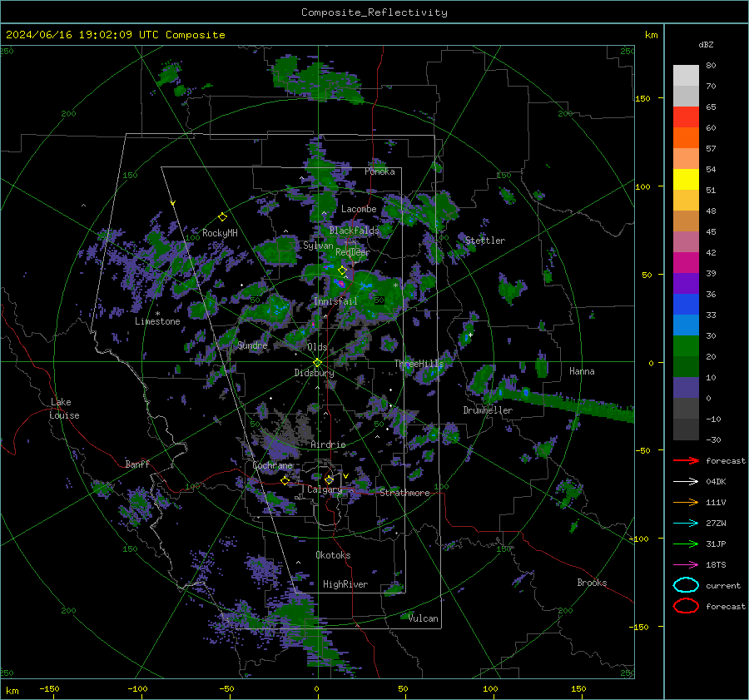The height and width of the screenshot is (700, 749).
Task: Click the orange 111V arrow legend icon
Action: tap(686, 502)
